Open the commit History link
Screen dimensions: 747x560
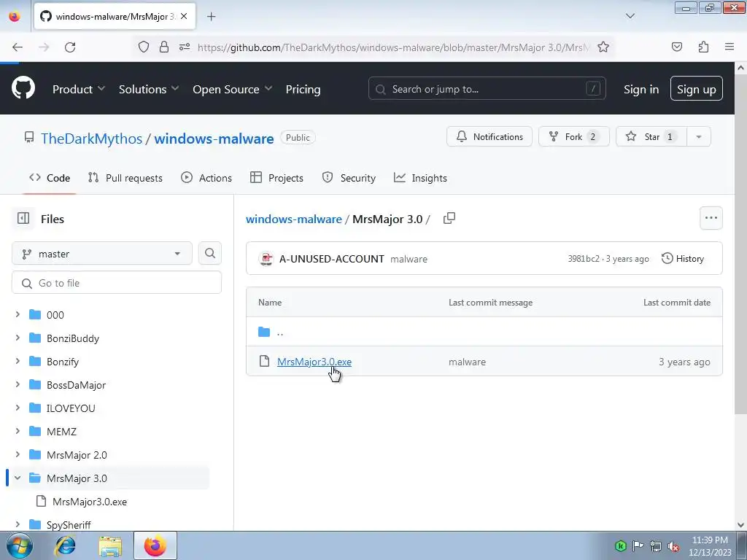click(683, 259)
